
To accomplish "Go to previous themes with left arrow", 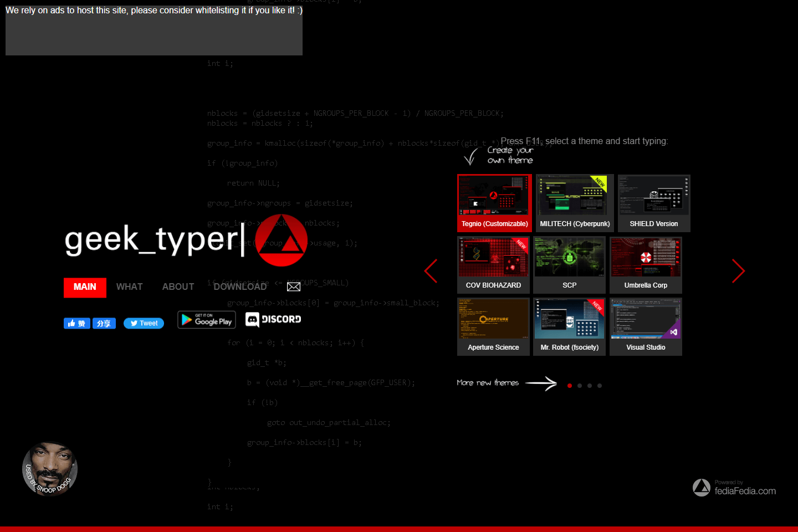I will [431, 271].
